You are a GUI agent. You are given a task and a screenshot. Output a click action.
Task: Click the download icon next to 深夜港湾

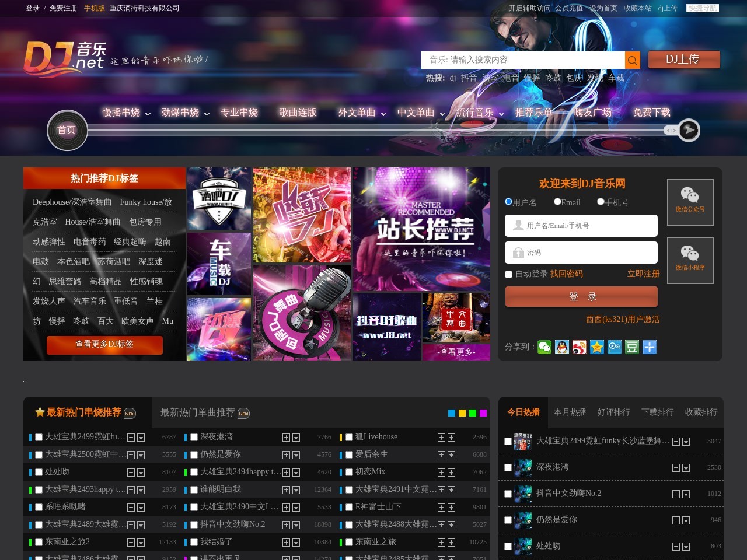click(296, 437)
